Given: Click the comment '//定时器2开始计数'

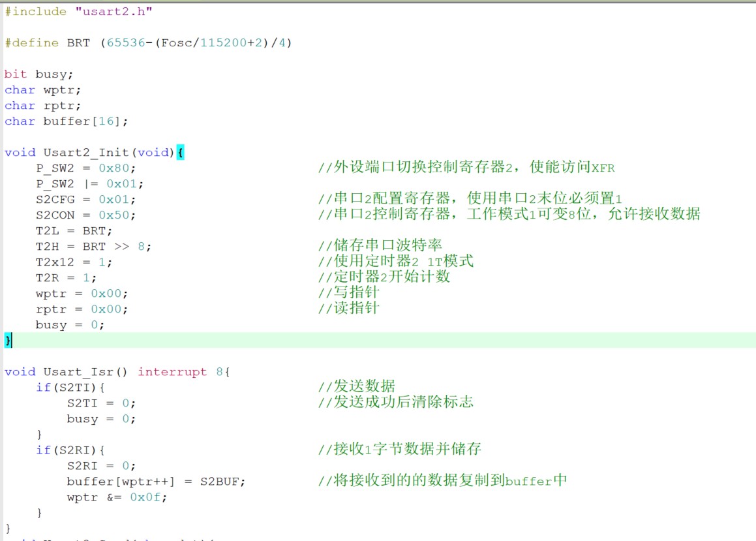Looking at the screenshot, I should (384, 276).
